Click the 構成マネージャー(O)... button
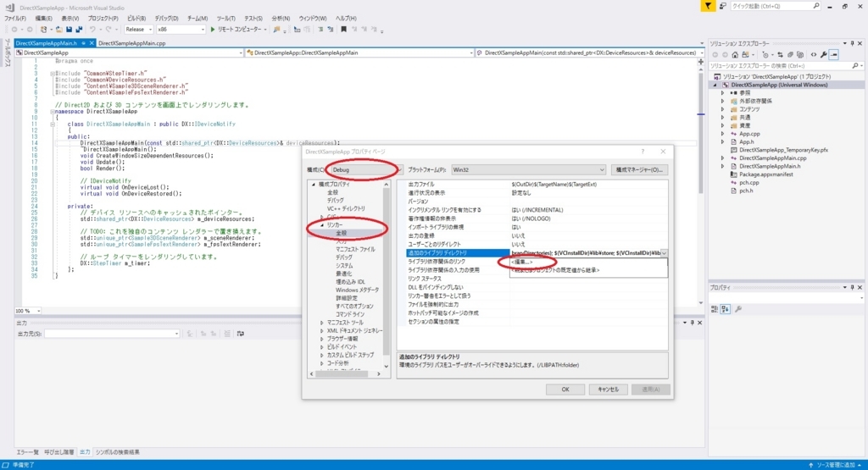 639,169
